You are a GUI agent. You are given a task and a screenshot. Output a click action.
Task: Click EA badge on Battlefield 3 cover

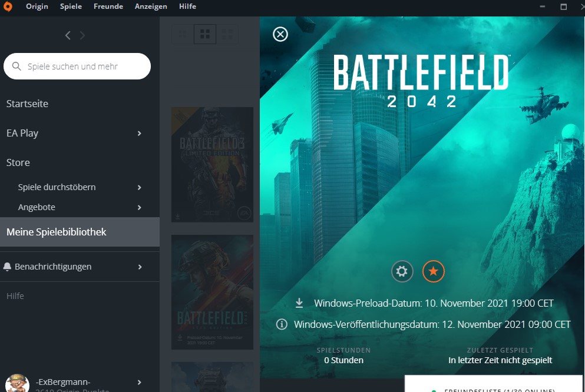244,213
